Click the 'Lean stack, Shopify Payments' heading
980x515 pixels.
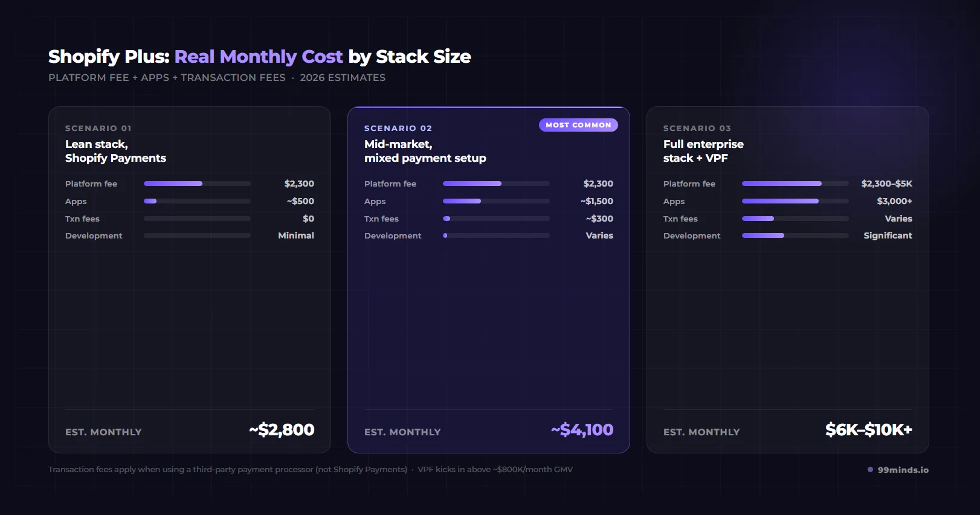pyautogui.click(x=115, y=151)
